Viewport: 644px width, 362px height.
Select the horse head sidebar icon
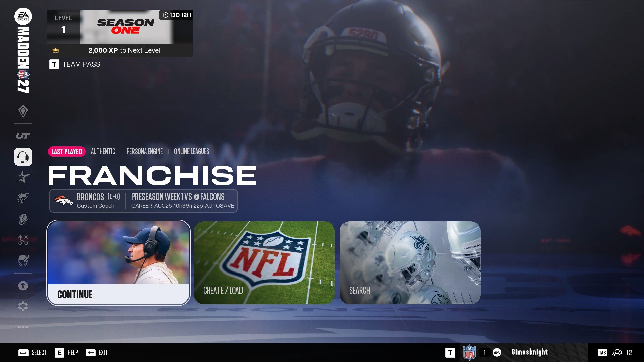point(23,198)
